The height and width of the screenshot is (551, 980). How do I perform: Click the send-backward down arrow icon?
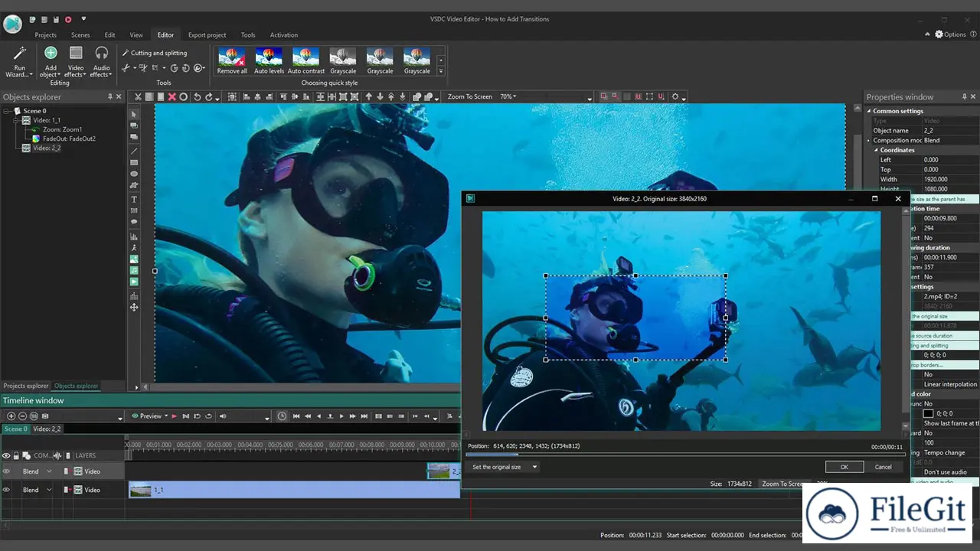pos(380,97)
